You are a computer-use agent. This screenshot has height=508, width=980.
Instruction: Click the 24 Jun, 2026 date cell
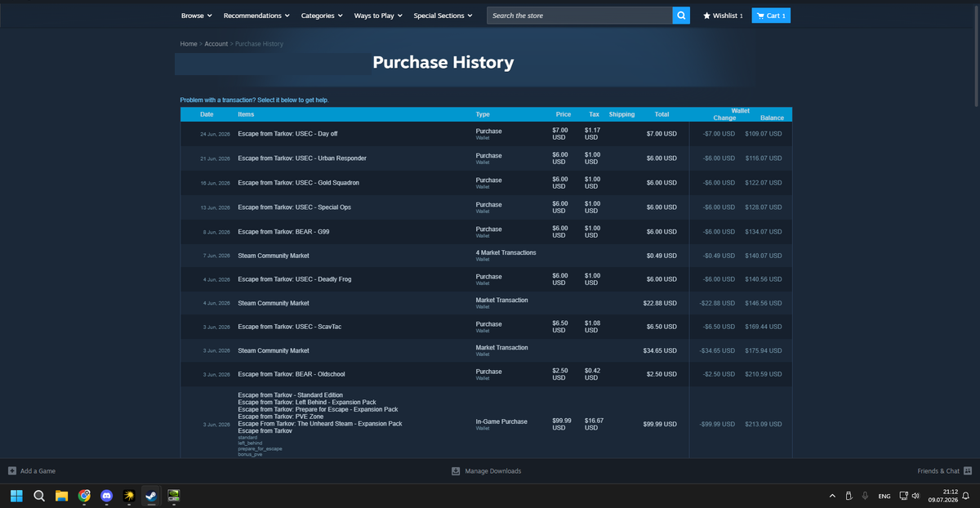point(215,134)
